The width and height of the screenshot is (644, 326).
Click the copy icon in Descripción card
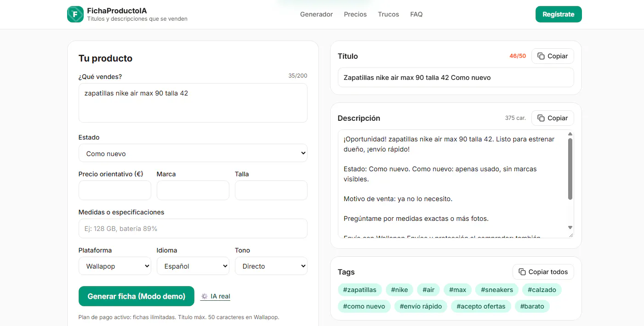pyautogui.click(x=541, y=118)
